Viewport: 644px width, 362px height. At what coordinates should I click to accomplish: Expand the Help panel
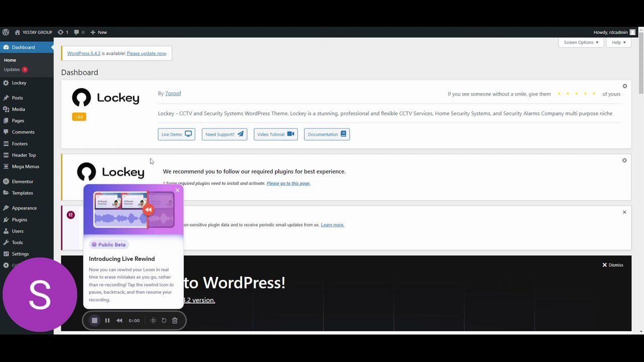tap(618, 42)
